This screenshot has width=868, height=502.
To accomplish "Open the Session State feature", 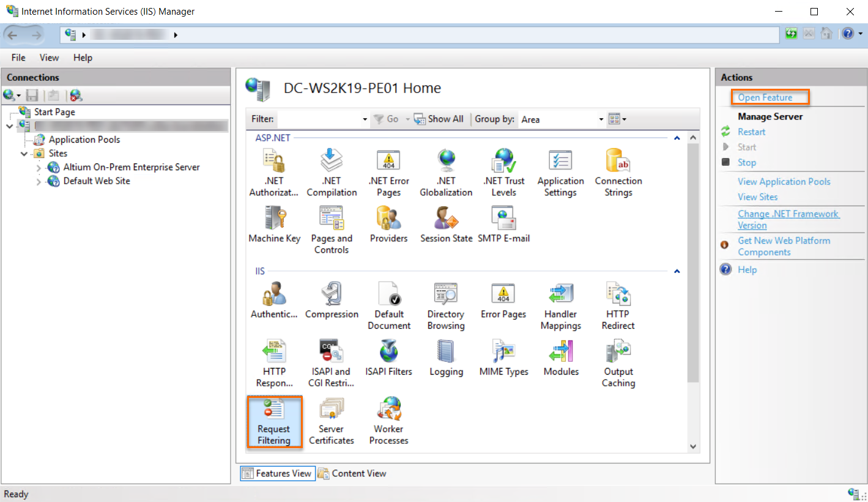I will (x=446, y=225).
